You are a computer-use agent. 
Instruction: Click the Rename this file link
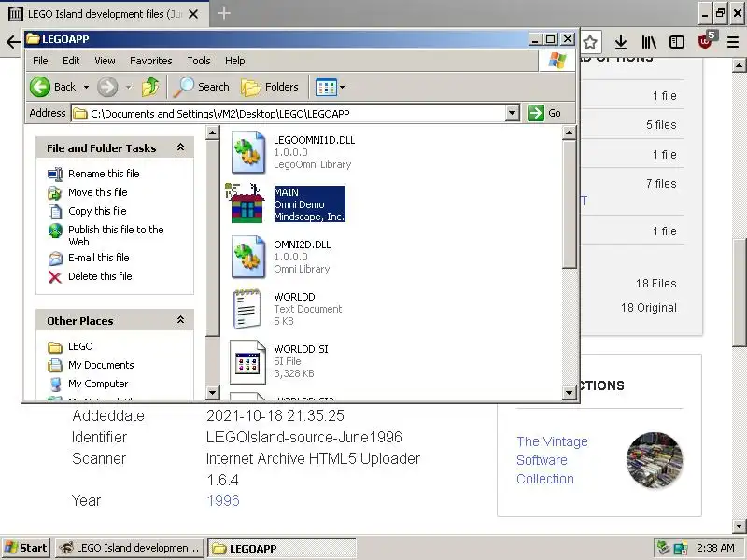pos(104,174)
